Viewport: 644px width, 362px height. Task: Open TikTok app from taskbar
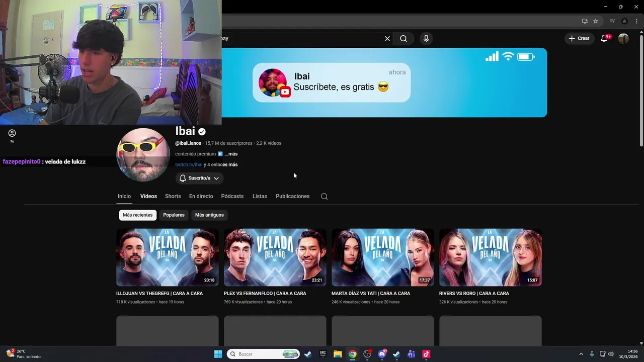click(x=426, y=354)
